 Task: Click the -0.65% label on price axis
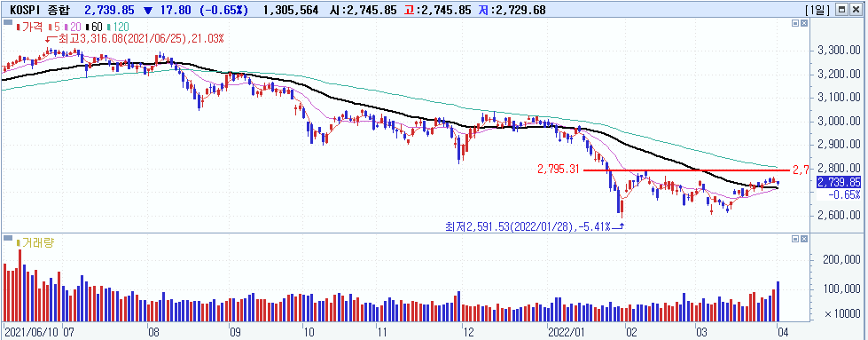[844, 194]
